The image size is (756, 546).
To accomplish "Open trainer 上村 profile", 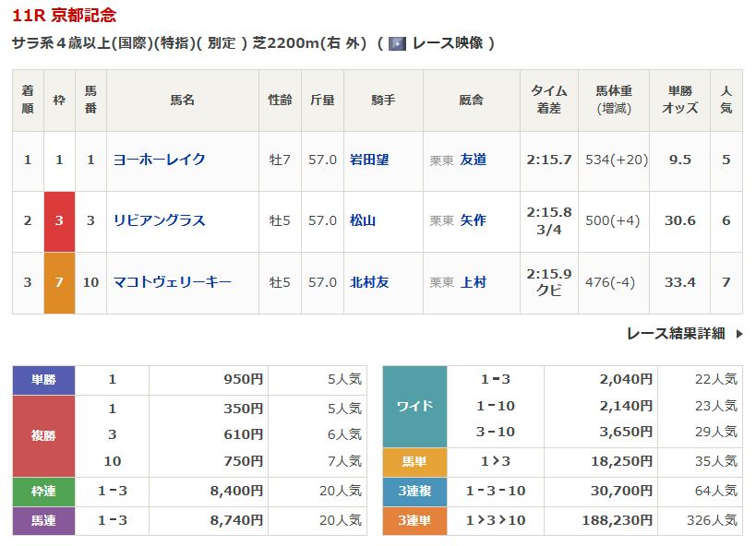I will [x=473, y=282].
